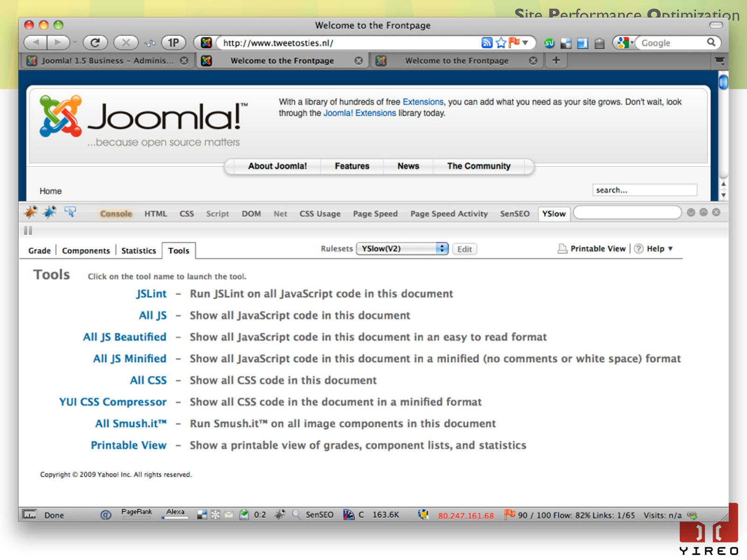
Task: Reload the page with the refresh button
Action: (95, 43)
